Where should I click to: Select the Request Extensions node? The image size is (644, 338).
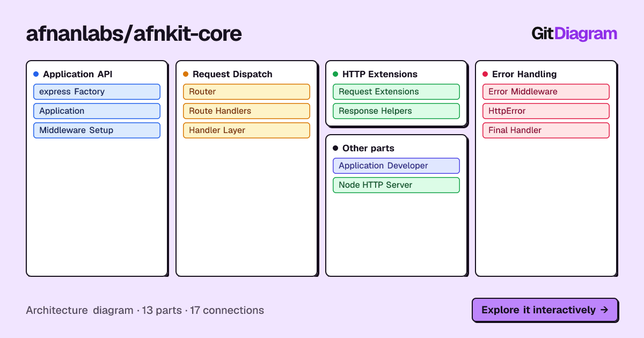tap(396, 92)
